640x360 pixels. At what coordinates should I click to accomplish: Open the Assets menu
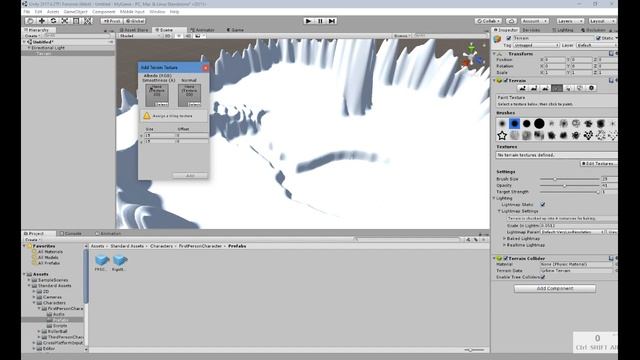click(x=53, y=12)
